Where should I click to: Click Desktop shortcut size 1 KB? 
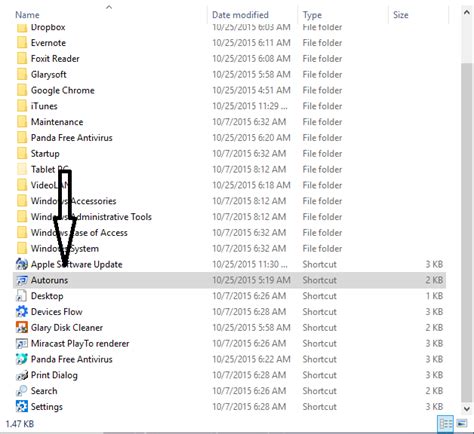pos(434,296)
